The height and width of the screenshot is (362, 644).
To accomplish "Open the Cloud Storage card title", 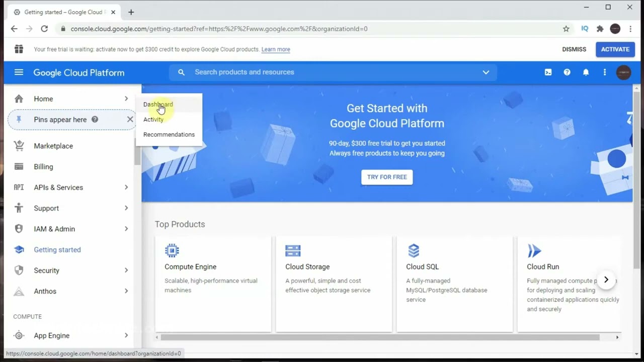I will [307, 267].
